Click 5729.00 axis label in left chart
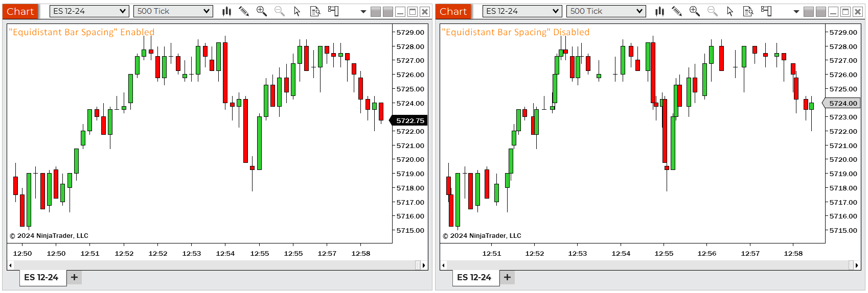Image resolution: width=868 pixels, height=293 pixels. pyautogui.click(x=410, y=32)
